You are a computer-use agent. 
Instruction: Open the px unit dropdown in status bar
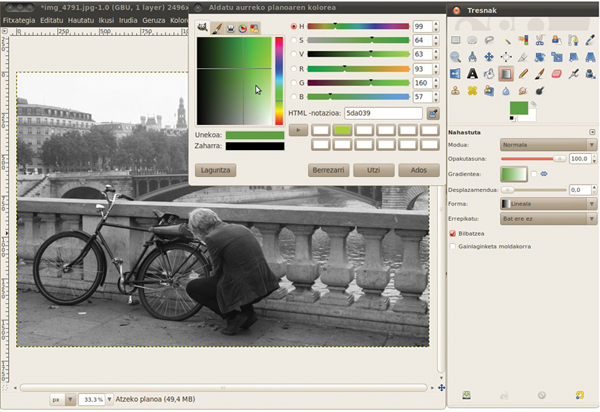62,399
